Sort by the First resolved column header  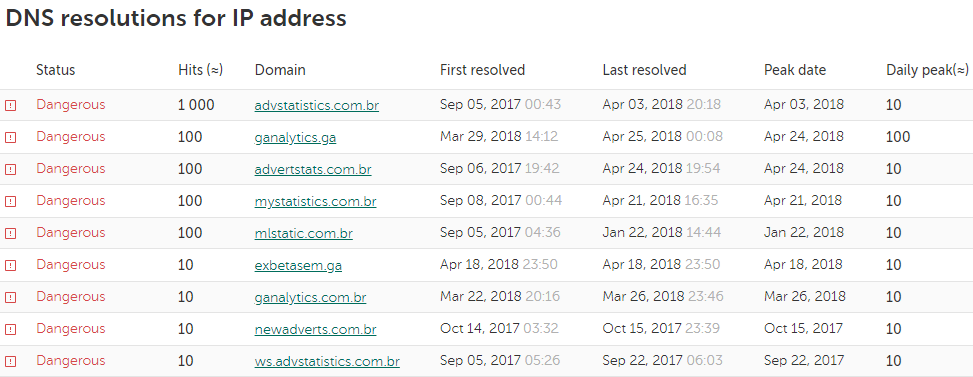483,70
